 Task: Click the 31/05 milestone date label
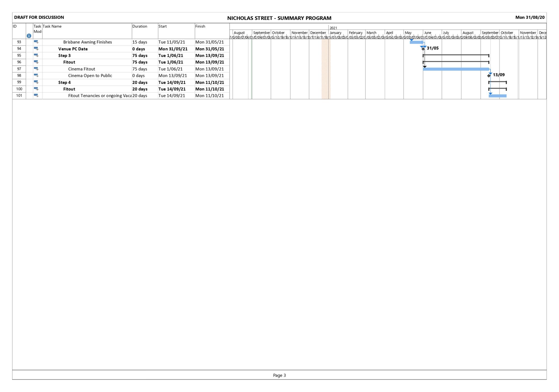(433, 48)
